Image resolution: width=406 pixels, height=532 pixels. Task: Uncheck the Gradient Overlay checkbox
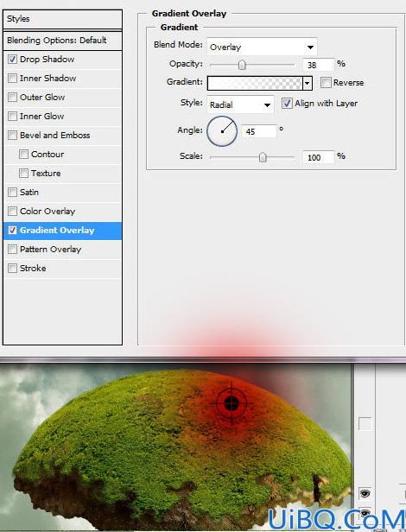(12, 231)
